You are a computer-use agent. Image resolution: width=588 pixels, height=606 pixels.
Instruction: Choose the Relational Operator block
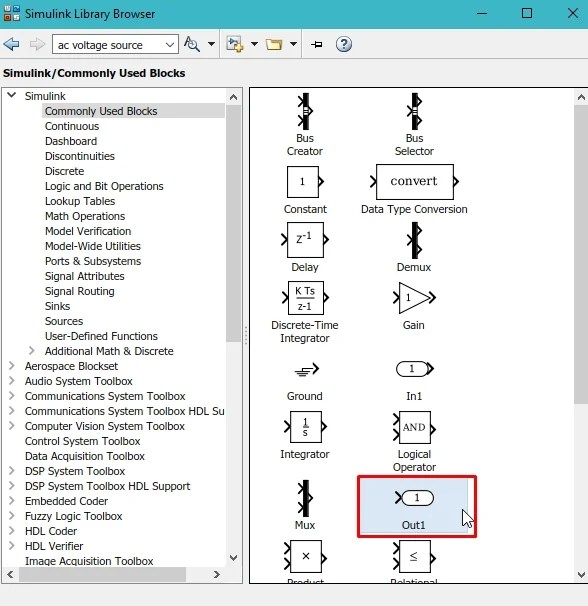(414, 556)
